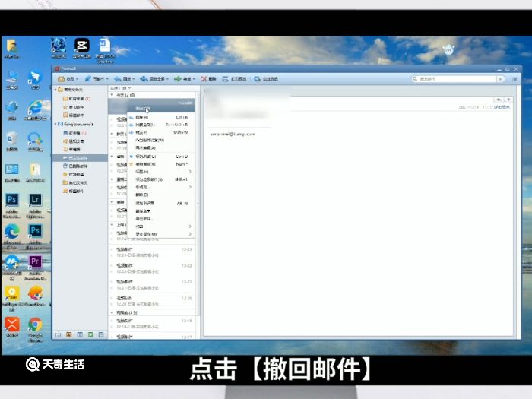Choose the Ctrl+Shift+R reply-all menu entry
532x399 pixels.
[161, 125]
